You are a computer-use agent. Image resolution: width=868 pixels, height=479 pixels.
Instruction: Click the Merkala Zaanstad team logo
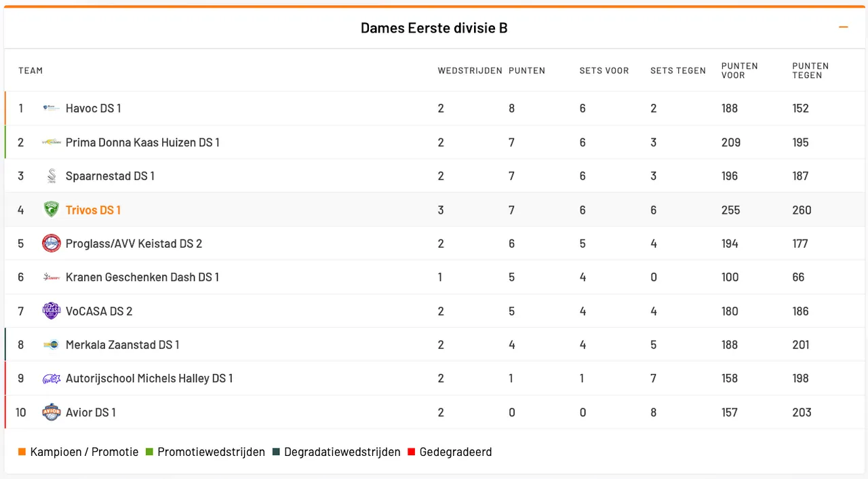(x=52, y=345)
